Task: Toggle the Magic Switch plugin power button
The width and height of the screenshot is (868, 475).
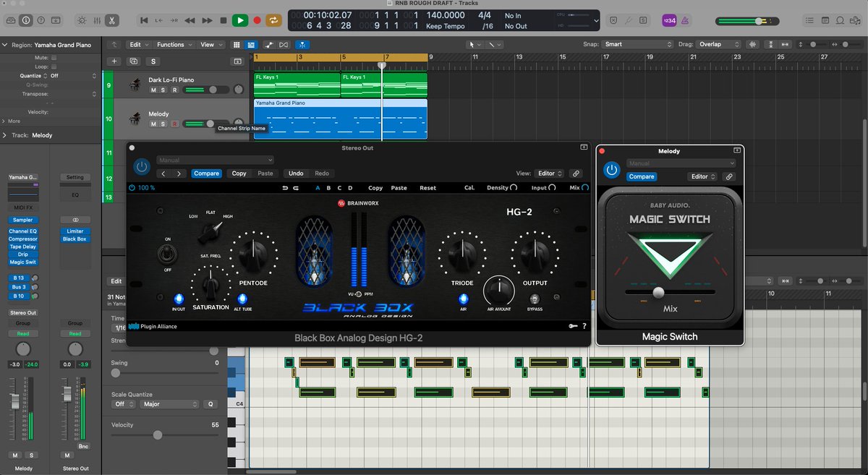Action: (612, 170)
